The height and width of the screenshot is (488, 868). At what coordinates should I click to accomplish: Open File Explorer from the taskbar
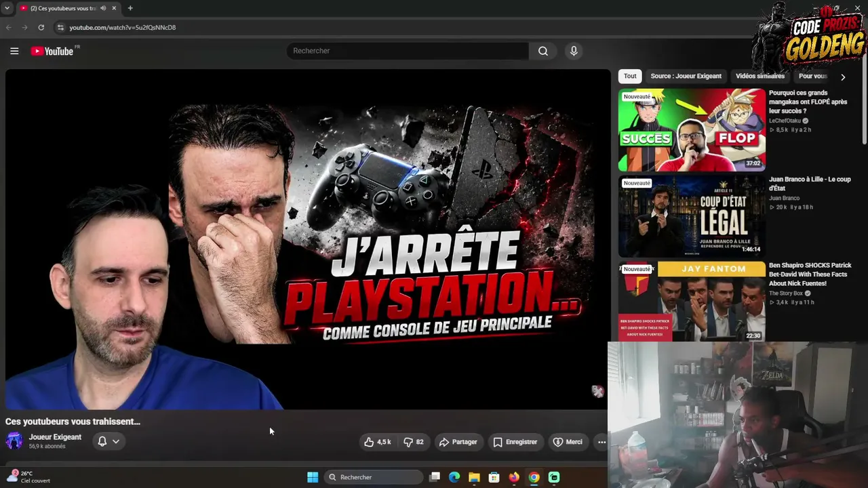[474, 477]
